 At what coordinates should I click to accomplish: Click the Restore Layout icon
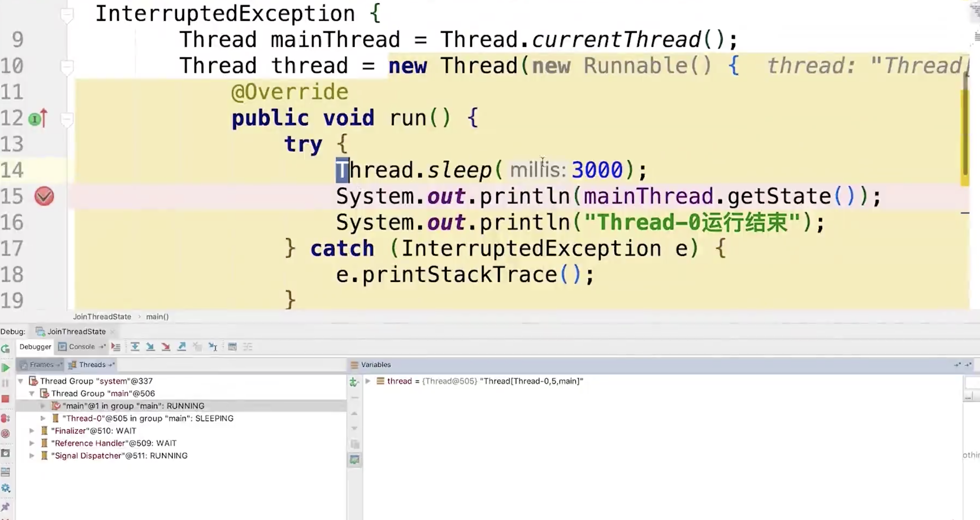5,472
